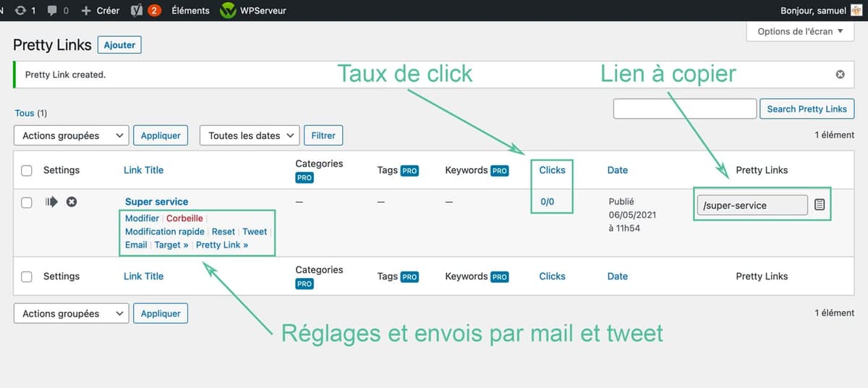The width and height of the screenshot is (868, 388).
Task: Tick the select-all checkbox in table header
Action: (27, 171)
